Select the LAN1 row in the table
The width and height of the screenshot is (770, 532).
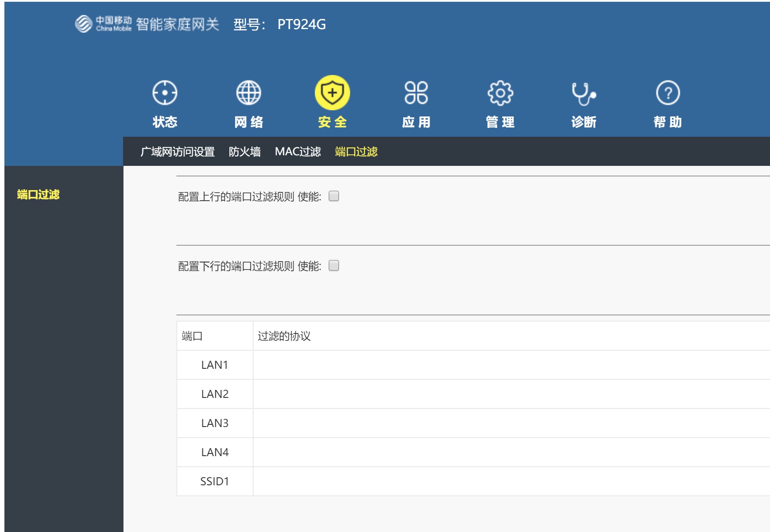click(215, 365)
